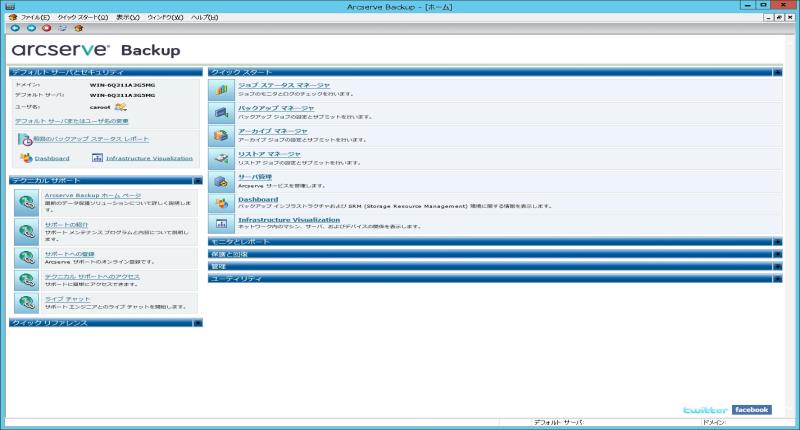Click Dashboard link in default server panel

click(x=52, y=159)
